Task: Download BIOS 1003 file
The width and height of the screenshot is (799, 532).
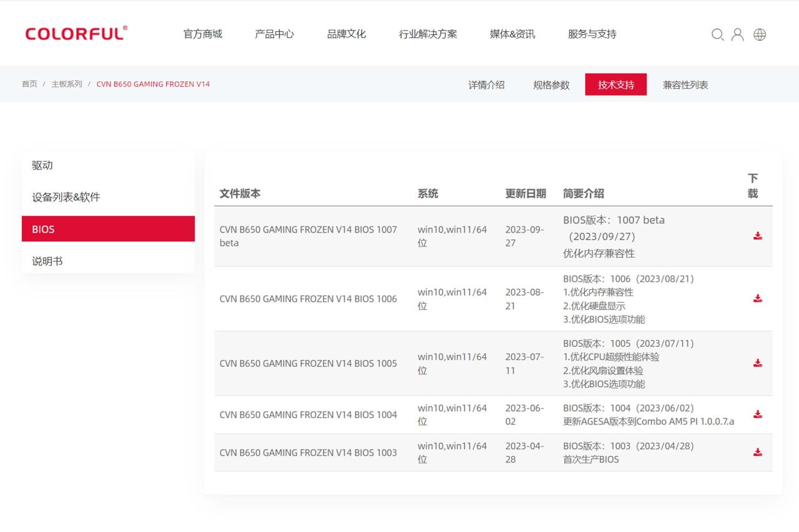Action: point(758,452)
